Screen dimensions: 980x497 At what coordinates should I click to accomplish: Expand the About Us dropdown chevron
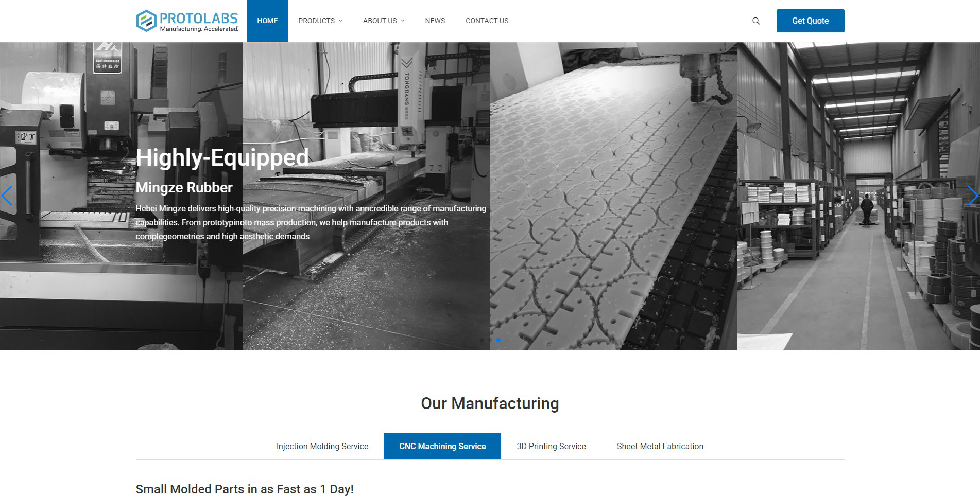tap(403, 21)
